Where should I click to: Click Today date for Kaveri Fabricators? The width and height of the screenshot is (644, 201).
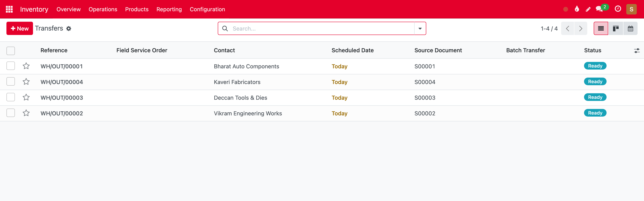339,82
